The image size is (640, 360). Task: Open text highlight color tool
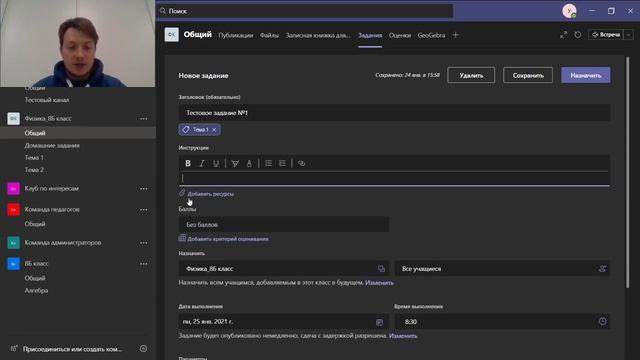coord(235,163)
